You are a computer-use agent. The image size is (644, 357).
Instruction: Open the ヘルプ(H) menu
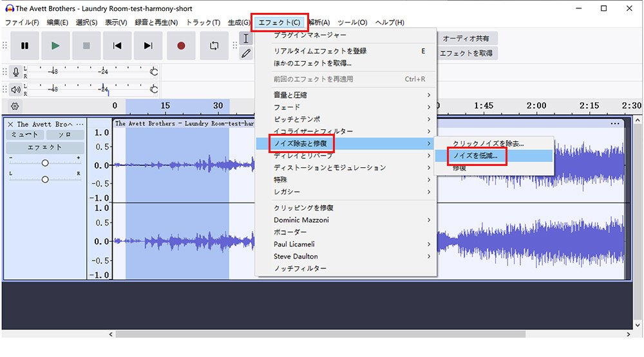390,22
